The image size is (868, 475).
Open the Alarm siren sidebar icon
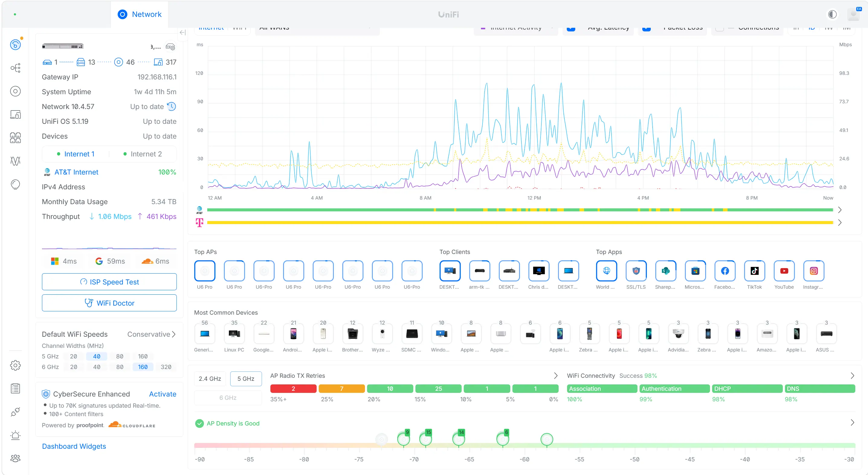15,435
